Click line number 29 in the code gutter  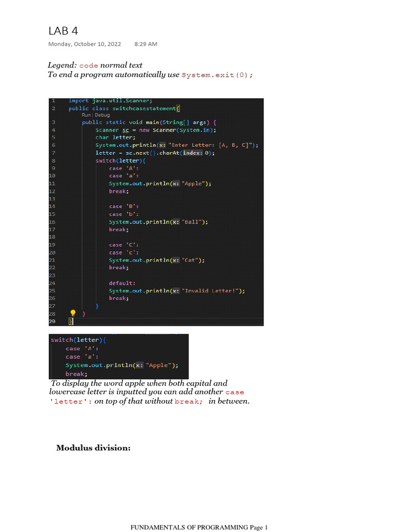point(52,321)
